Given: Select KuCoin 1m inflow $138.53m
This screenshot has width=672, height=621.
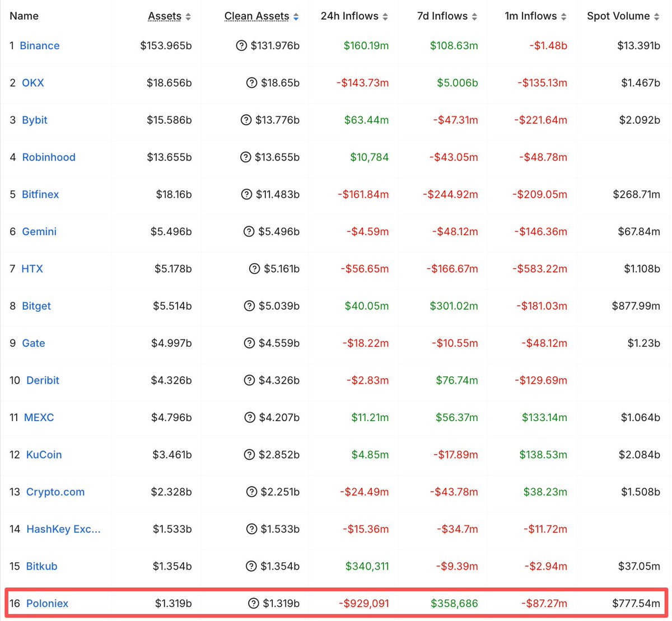Looking at the screenshot, I should click(543, 455).
